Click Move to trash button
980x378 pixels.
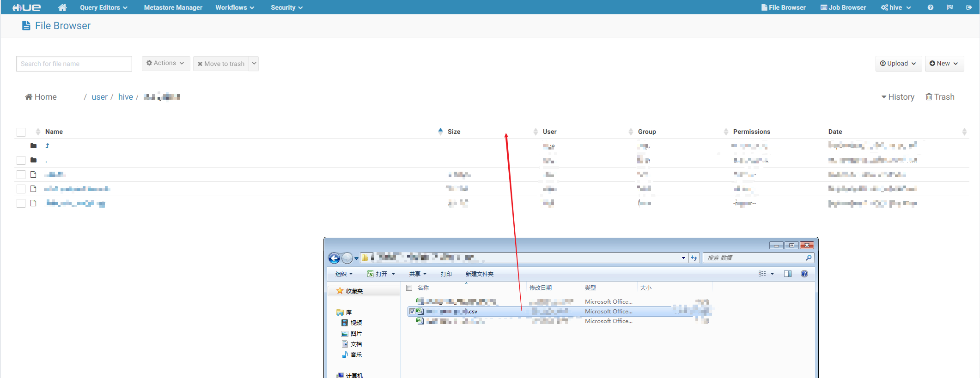point(221,64)
